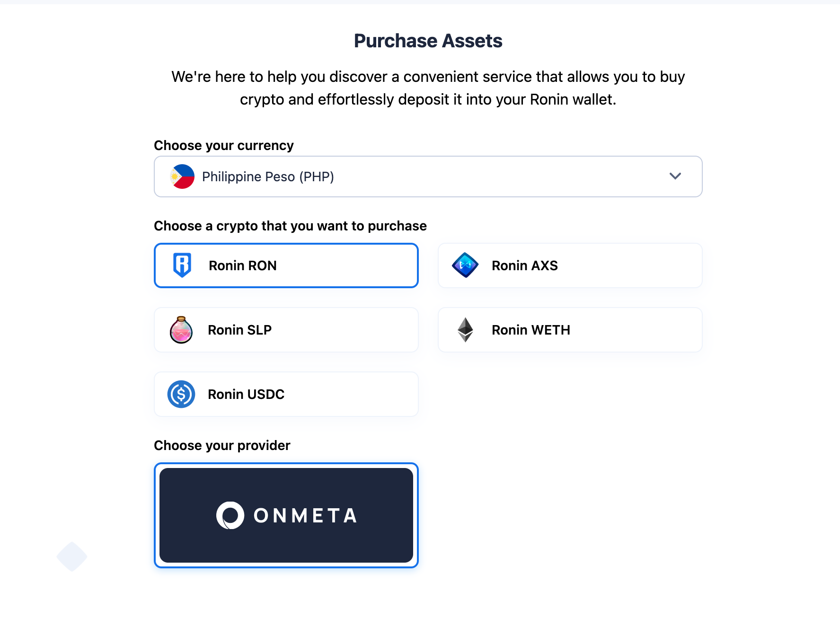Click the Ronin USDC dollar icon
Screen dimensions: 840x627
tap(181, 394)
